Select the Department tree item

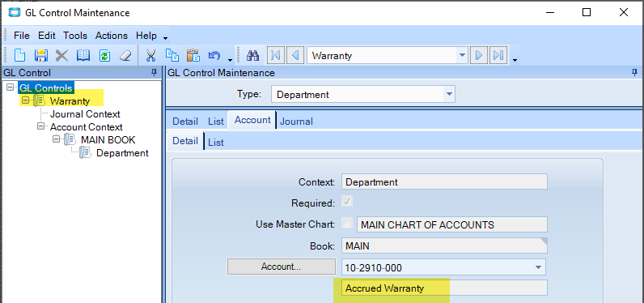pos(122,153)
